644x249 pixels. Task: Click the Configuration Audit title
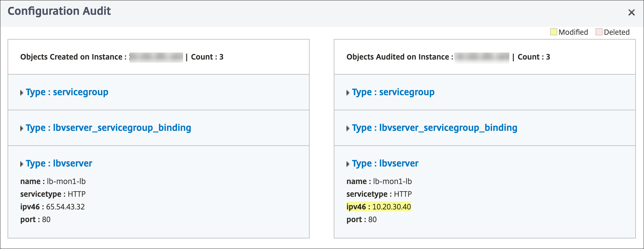click(x=59, y=11)
